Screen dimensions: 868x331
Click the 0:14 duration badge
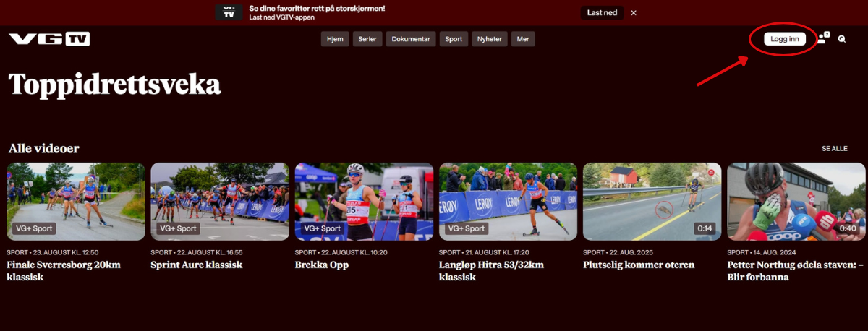click(705, 228)
